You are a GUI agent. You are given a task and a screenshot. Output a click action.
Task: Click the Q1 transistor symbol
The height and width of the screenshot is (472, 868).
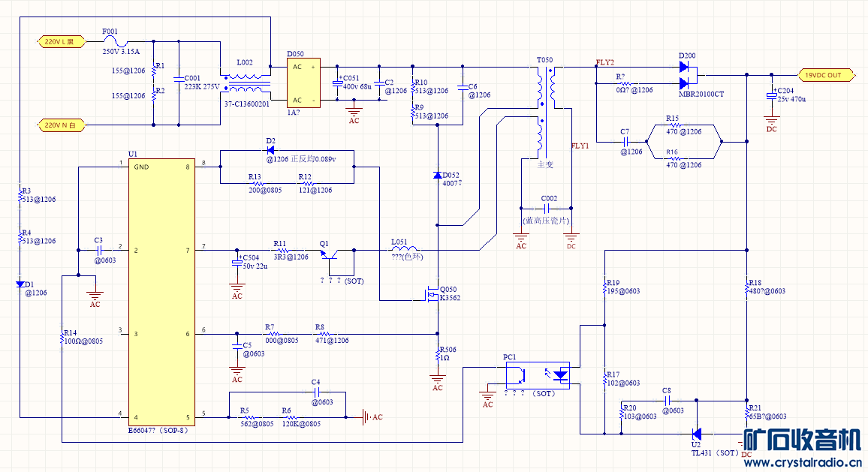pos(330,254)
